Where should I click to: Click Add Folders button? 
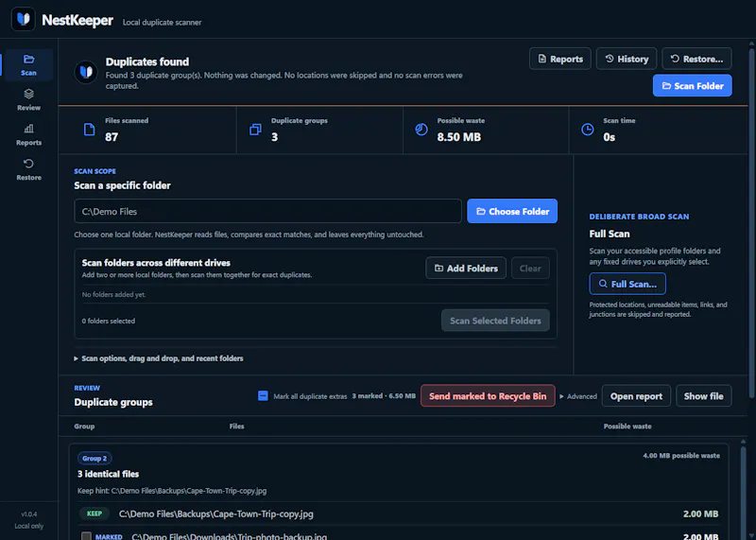pyautogui.click(x=466, y=268)
